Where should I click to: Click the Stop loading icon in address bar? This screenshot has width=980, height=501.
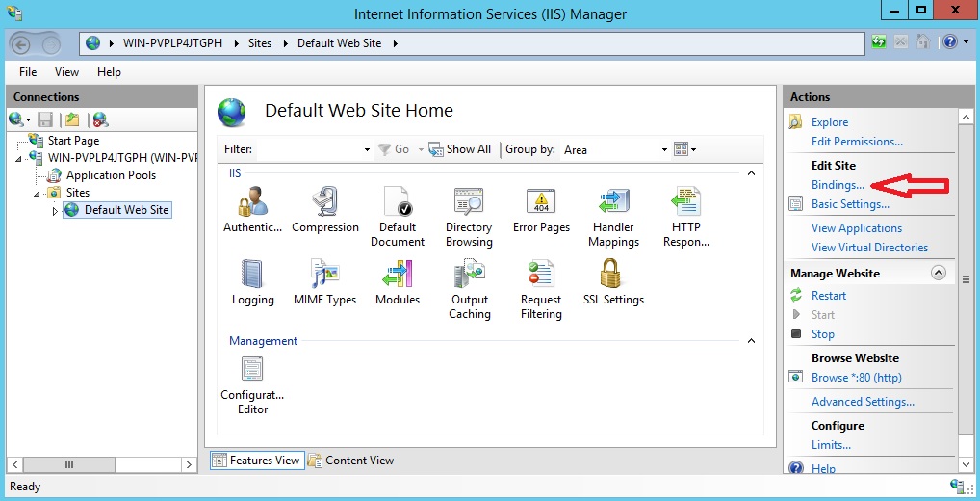point(901,42)
